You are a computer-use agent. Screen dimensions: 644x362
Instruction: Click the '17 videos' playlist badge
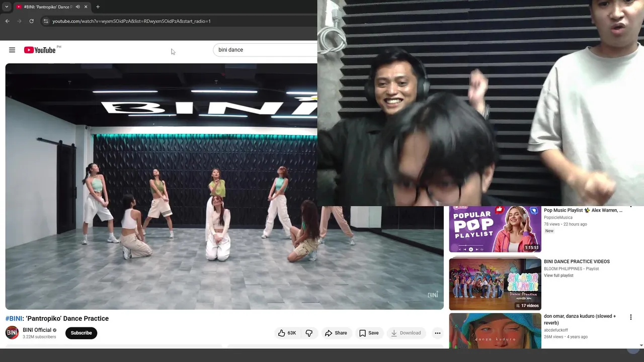[x=527, y=305]
